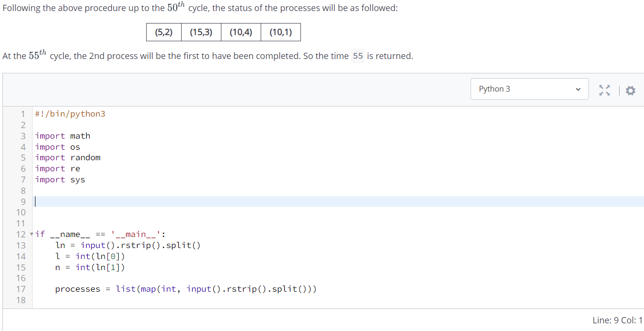644x331 pixels.
Task: Click the sentence about the 50th cycle
Action: point(200,8)
